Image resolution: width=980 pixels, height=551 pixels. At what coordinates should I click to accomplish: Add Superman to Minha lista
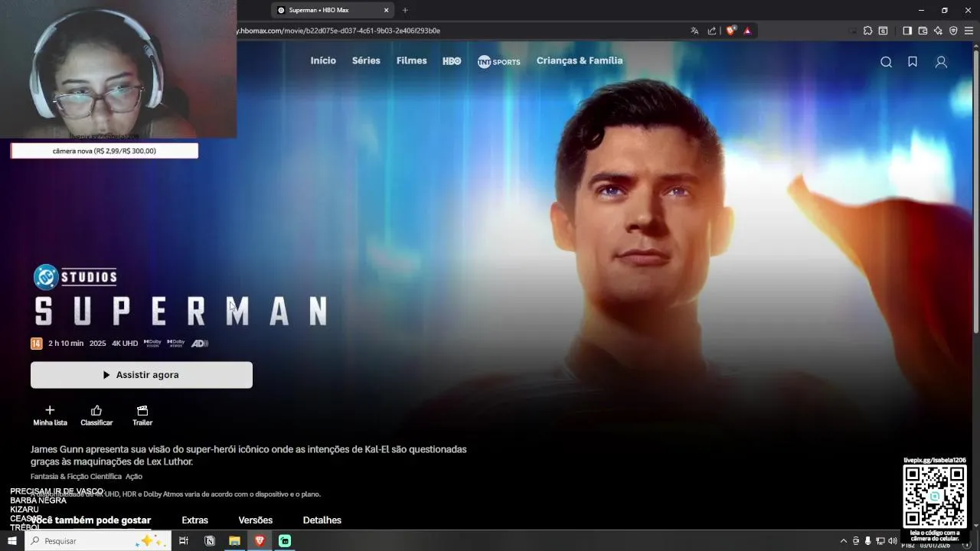50,416
